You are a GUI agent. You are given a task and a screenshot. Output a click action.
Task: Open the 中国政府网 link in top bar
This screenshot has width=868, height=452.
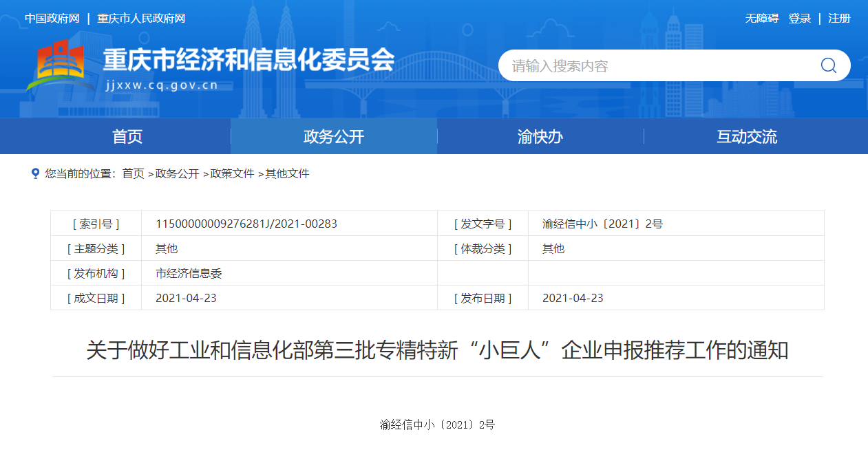tap(52, 19)
